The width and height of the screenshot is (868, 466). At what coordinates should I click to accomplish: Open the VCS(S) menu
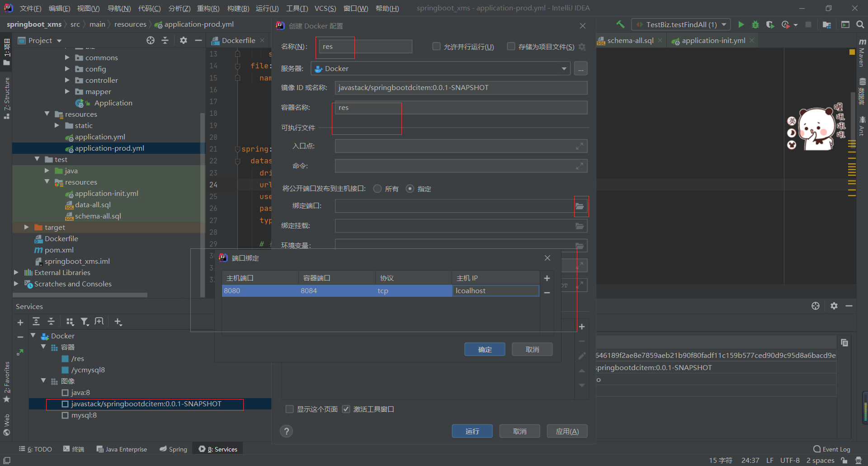coord(325,8)
